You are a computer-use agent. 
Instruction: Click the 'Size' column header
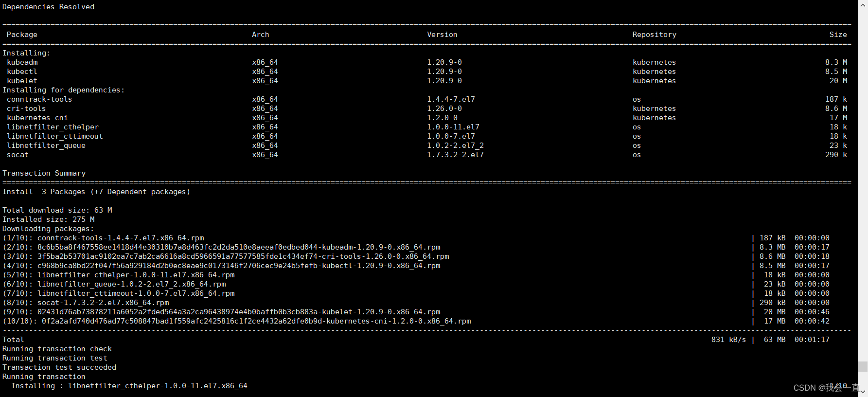838,35
